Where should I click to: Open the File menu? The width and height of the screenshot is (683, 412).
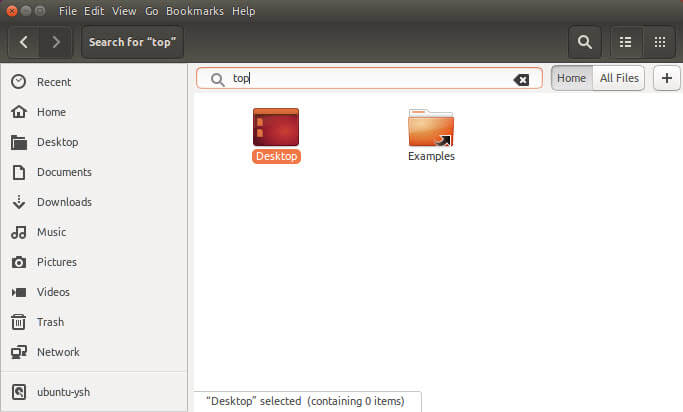click(68, 11)
